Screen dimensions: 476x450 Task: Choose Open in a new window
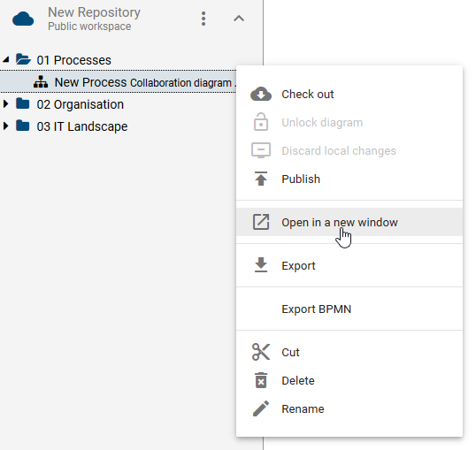(x=349, y=222)
